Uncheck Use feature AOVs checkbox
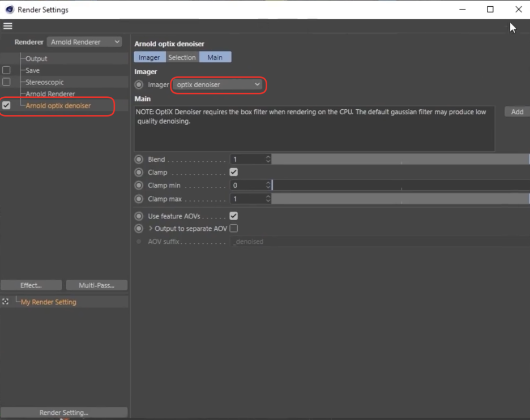The image size is (530, 420). coord(233,216)
